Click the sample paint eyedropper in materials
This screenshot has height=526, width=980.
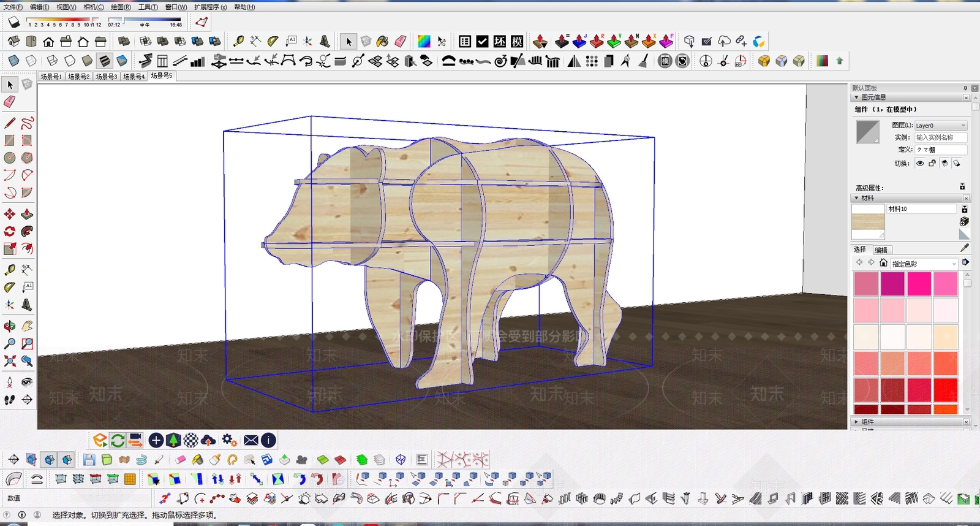coord(965,248)
